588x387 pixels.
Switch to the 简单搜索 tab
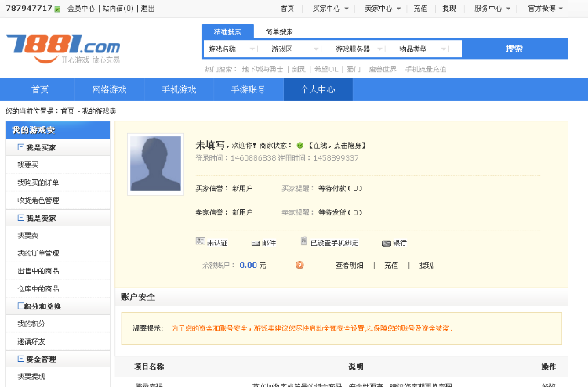click(x=279, y=32)
